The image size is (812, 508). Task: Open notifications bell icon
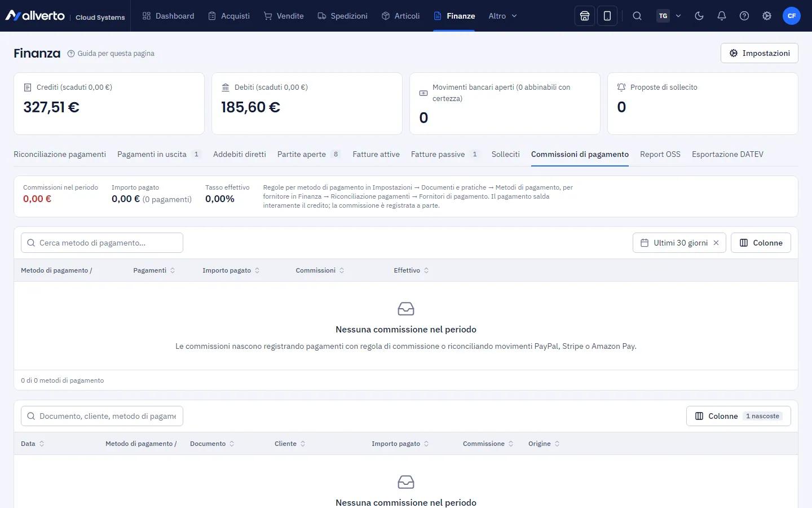722,16
